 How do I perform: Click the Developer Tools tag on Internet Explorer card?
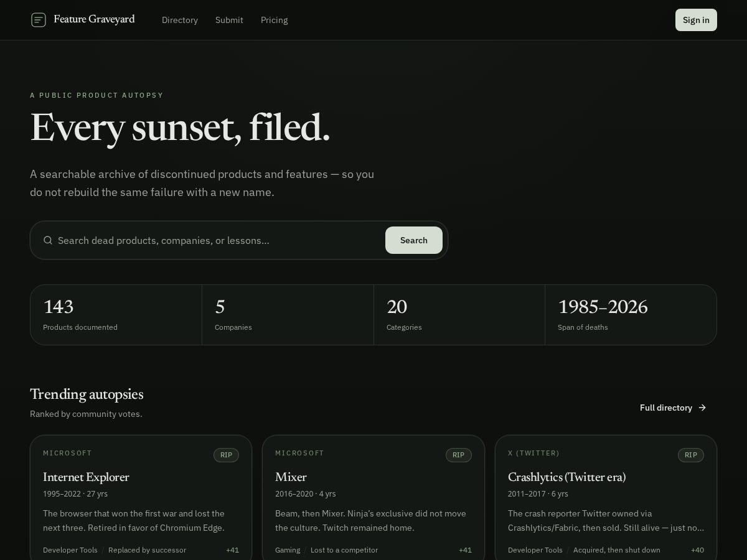(x=70, y=550)
